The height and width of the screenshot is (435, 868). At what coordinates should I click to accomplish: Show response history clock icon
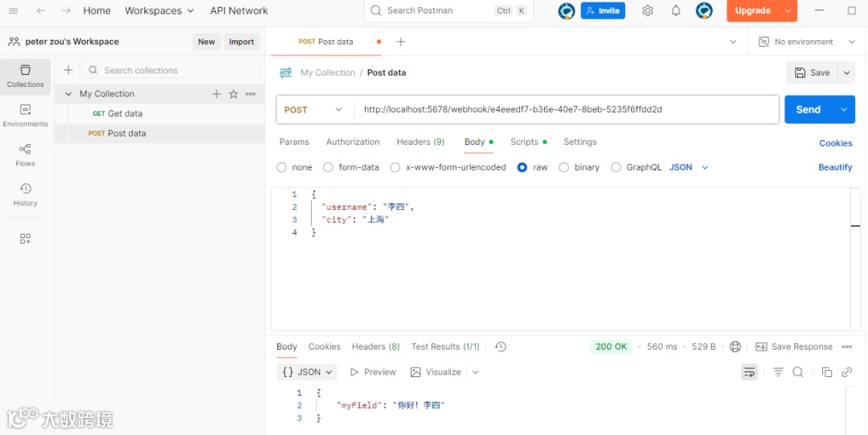501,347
